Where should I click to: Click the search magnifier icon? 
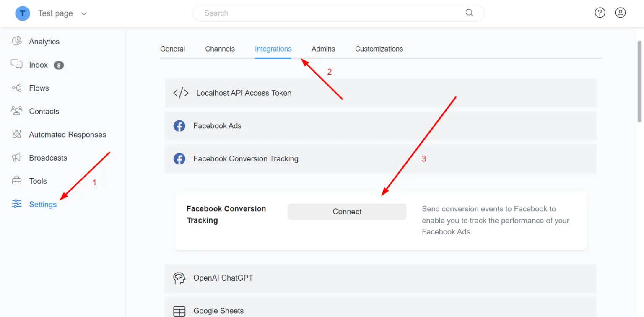click(470, 13)
